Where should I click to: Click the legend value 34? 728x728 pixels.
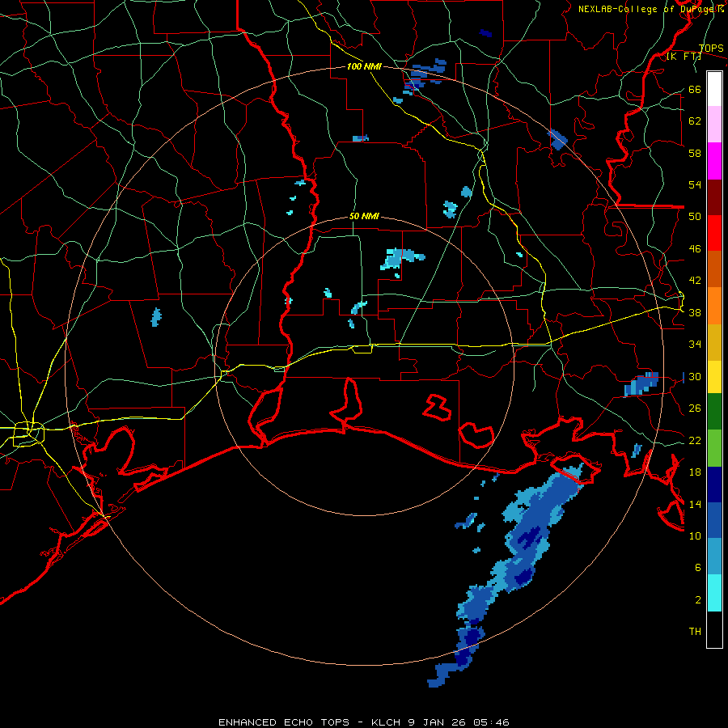695,345
